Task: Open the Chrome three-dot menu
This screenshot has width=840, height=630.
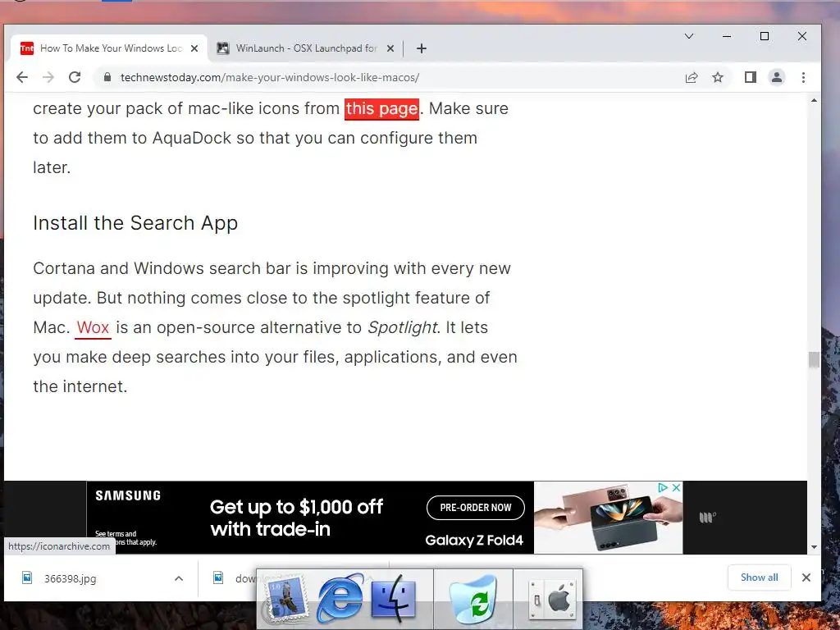Action: pos(803,77)
